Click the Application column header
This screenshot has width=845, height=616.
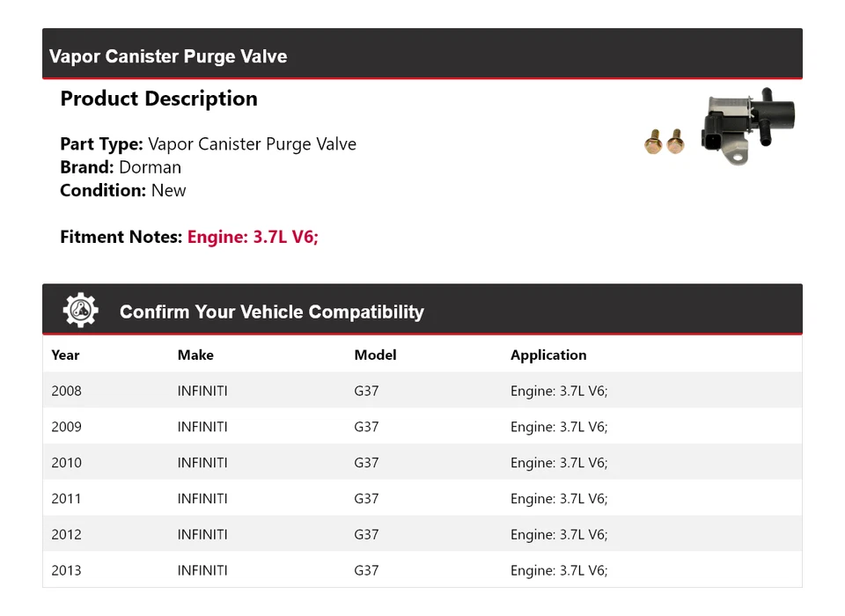tap(548, 356)
